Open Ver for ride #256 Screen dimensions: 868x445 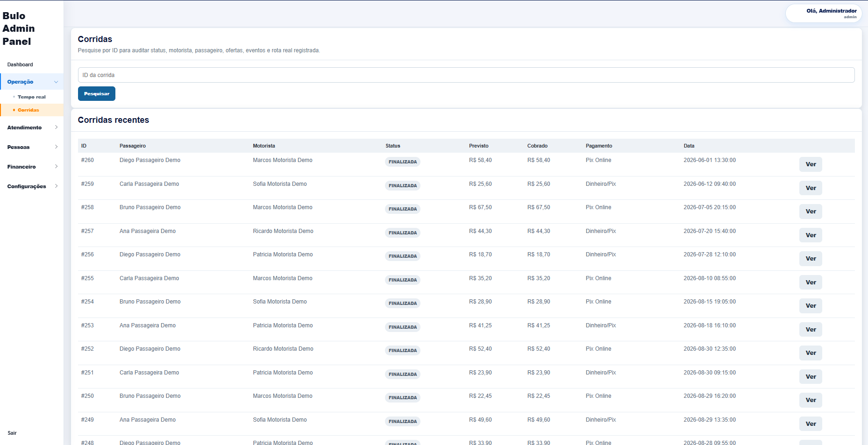click(x=811, y=259)
